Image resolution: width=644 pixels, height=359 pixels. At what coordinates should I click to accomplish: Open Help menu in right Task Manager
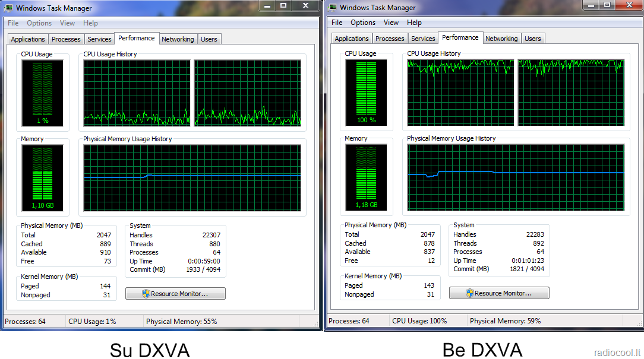point(414,23)
